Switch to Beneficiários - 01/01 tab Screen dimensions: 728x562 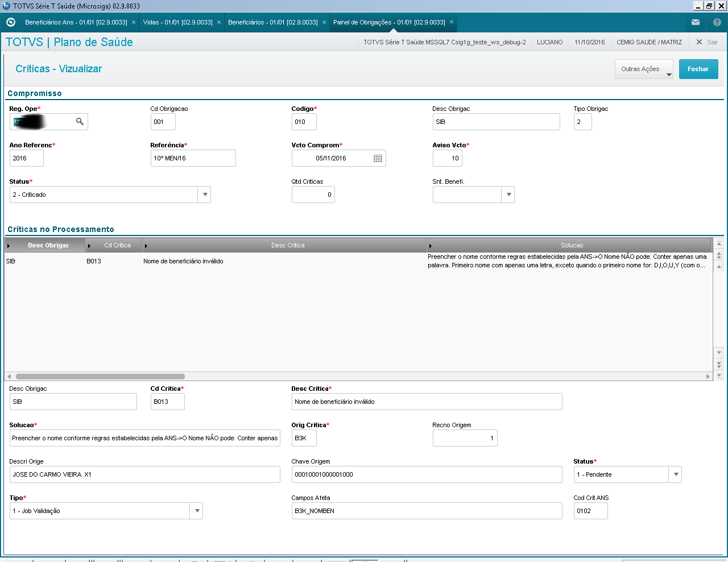(273, 22)
